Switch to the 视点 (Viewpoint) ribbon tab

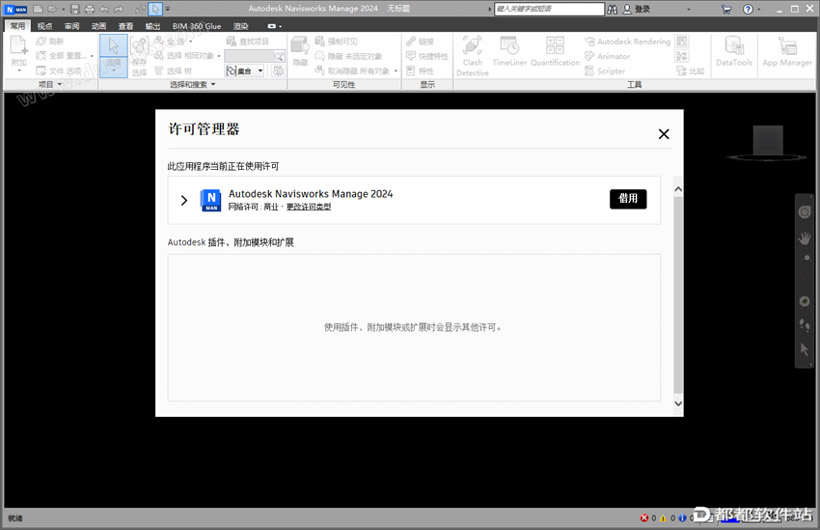coord(44,26)
